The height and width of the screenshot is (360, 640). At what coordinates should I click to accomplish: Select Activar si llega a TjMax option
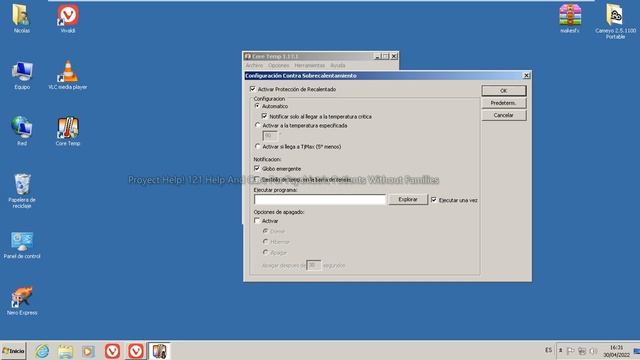tap(257, 146)
